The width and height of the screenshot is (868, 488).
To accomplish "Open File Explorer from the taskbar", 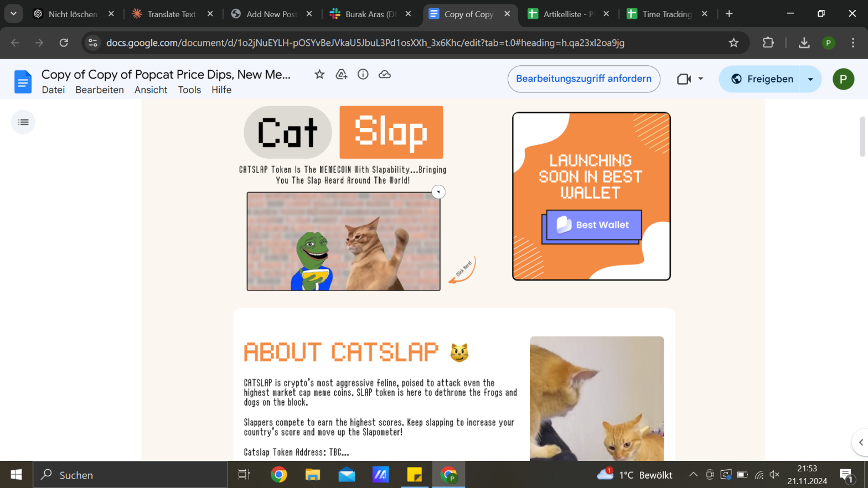I will (x=313, y=475).
